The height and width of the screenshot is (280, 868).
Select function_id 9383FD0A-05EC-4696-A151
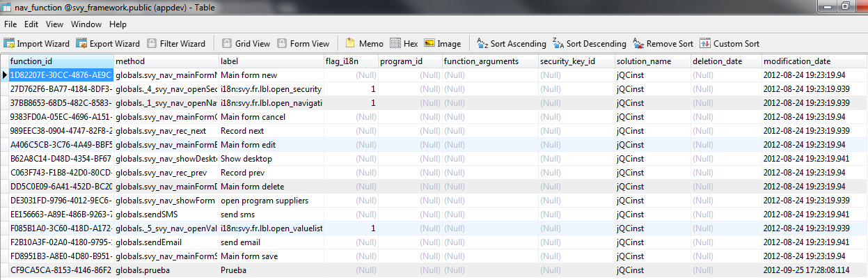[x=61, y=117]
